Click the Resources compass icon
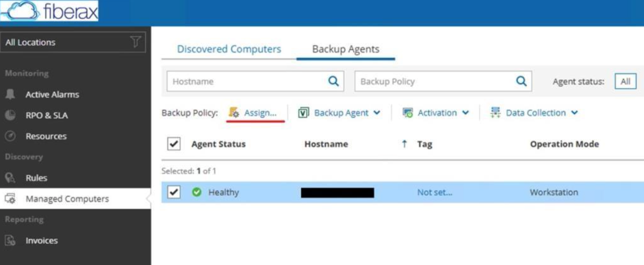644x265 pixels. (11, 136)
